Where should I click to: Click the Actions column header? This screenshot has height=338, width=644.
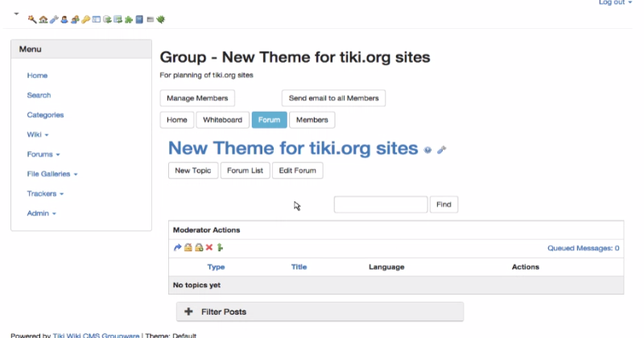tap(526, 267)
